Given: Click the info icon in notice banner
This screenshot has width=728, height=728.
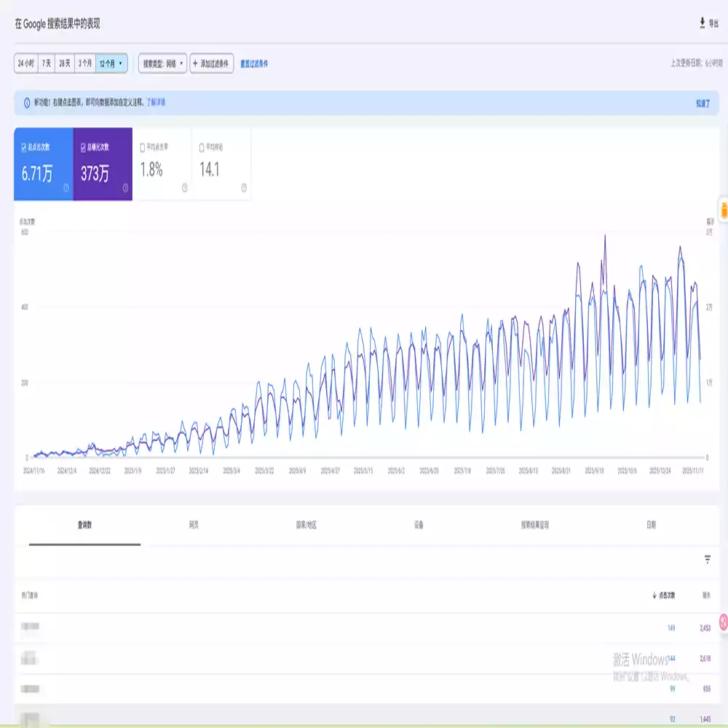Looking at the screenshot, I should (x=27, y=103).
